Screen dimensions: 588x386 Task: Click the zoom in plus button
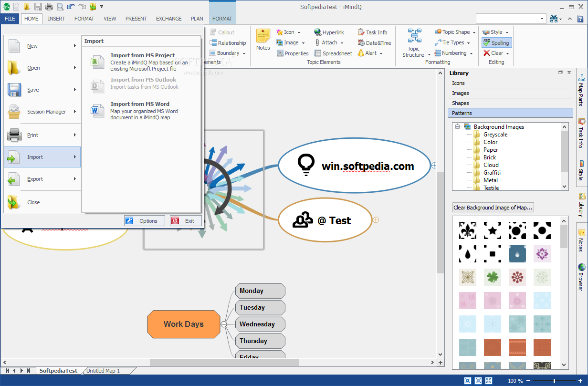point(581,381)
